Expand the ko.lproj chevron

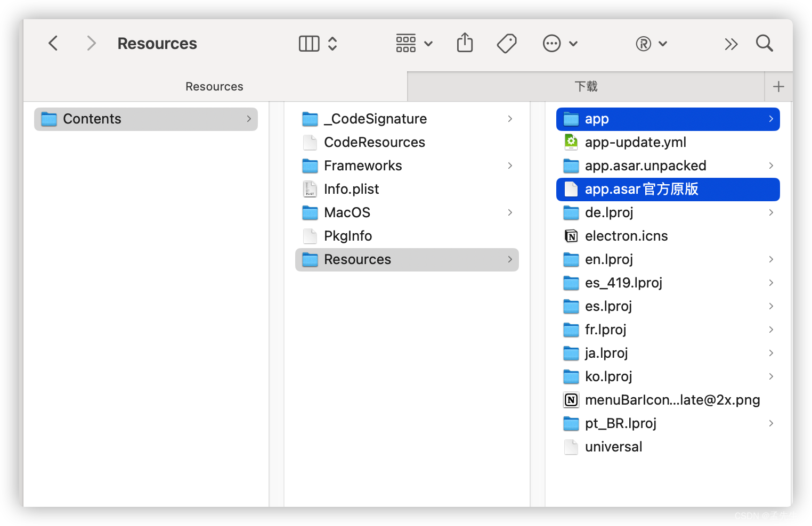tap(771, 376)
